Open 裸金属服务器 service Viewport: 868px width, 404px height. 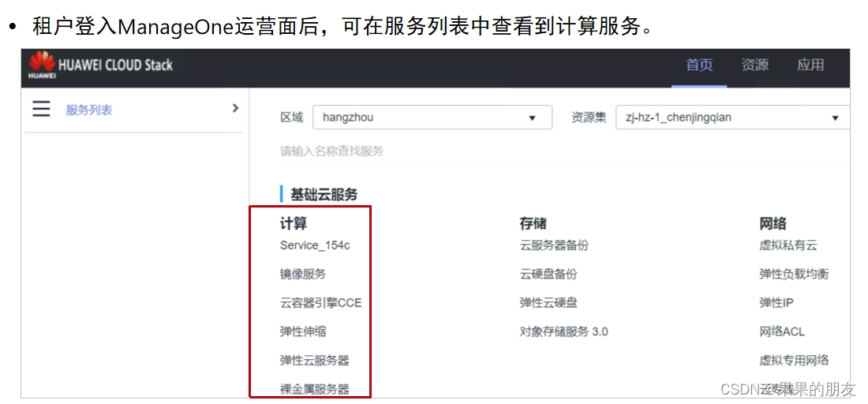coord(314,389)
